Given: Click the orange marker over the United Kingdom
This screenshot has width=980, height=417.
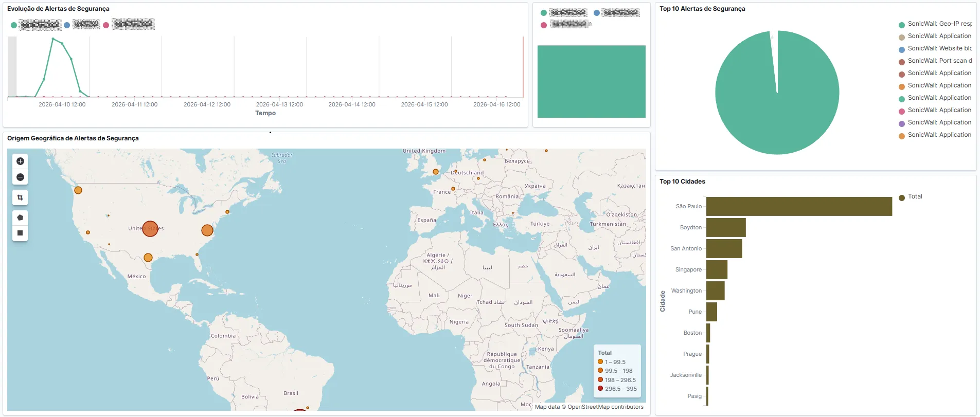Looking at the screenshot, I should point(436,172).
